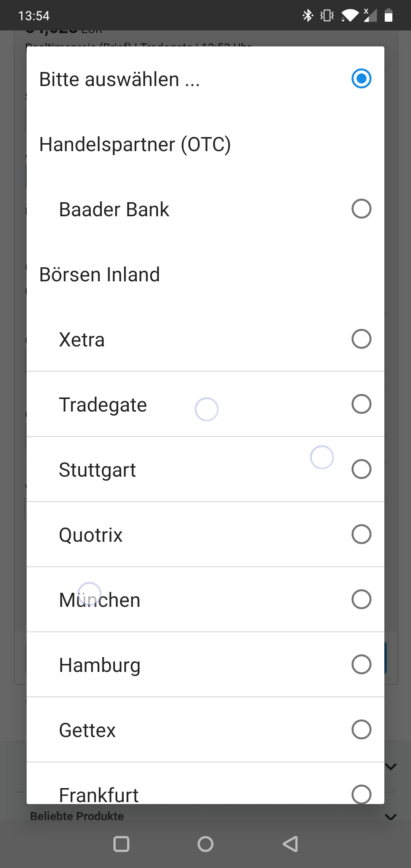Select the "Bitte auswählen ..." default option

point(361,78)
